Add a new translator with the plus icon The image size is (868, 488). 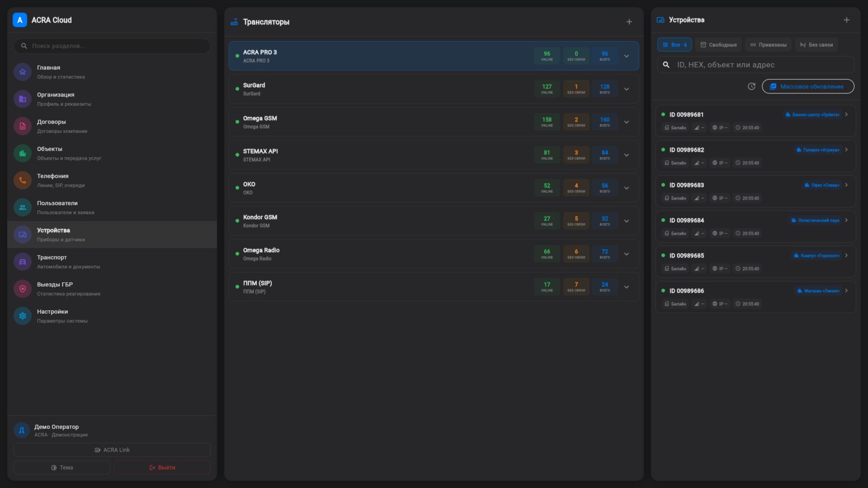[x=629, y=22]
